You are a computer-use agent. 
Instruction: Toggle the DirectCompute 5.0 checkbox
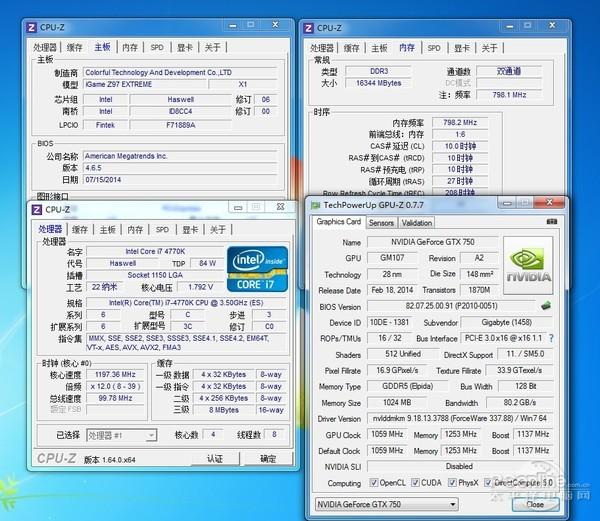[488, 483]
